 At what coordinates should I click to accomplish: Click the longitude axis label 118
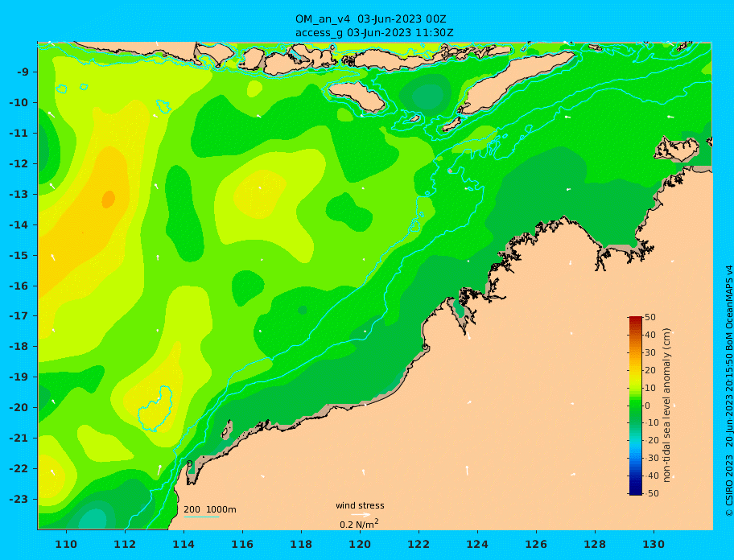click(301, 544)
